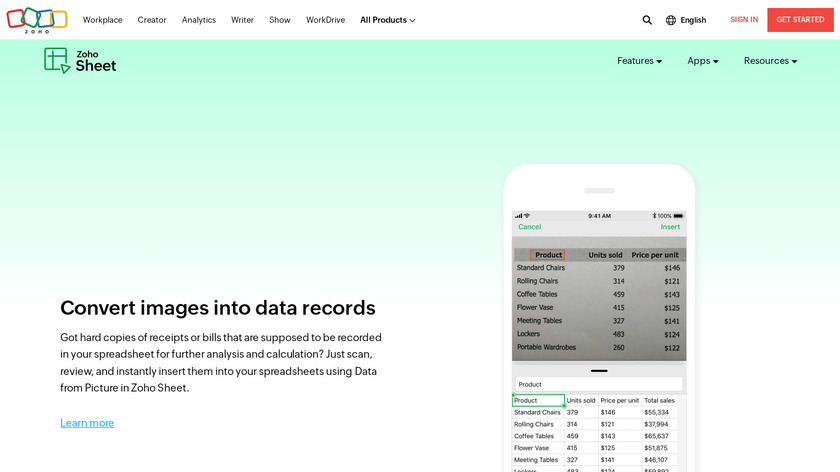This screenshot has width=840, height=472.
Task: Click the Zoho logo
Action: pyautogui.click(x=36, y=20)
